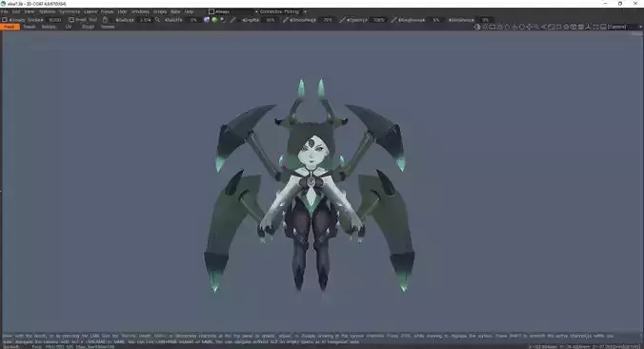Open the Edit menu
Screen dimensions: 644x349
(x=16, y=11)
